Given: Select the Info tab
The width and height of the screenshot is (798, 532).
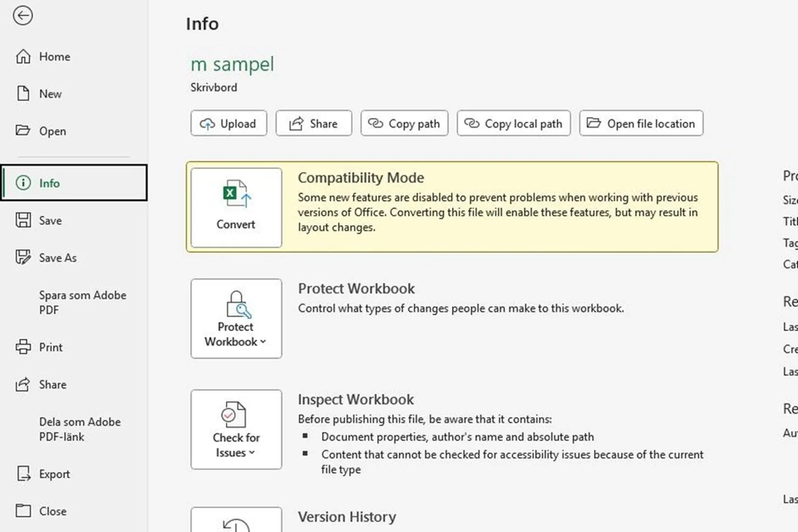Looking at the screenshot, I should click(x=74, y=183).
